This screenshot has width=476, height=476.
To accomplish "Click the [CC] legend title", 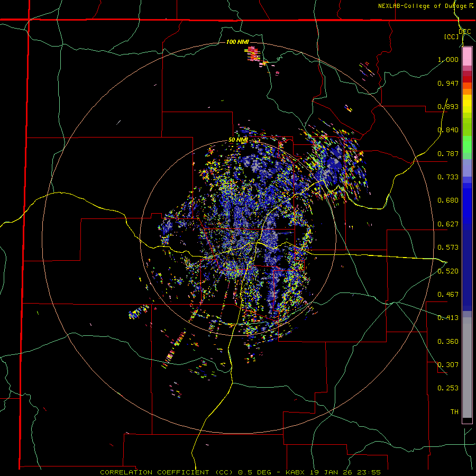I will (x=452, y=36).
